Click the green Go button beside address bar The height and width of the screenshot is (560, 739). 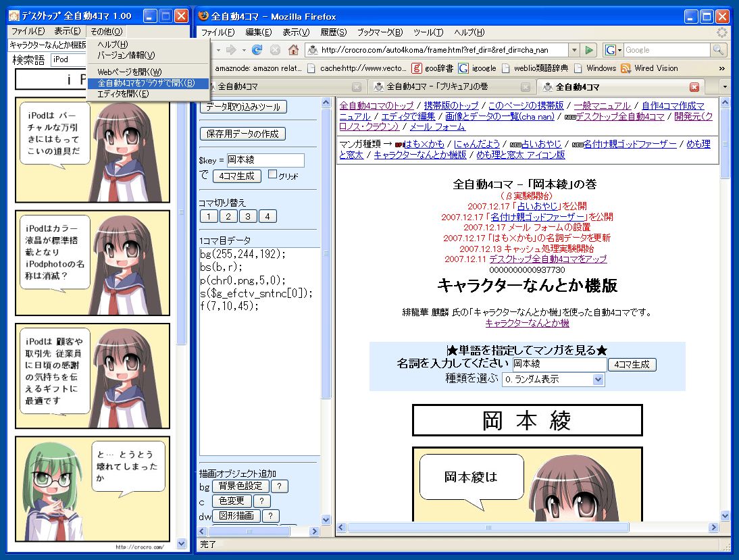coord(588,50)
